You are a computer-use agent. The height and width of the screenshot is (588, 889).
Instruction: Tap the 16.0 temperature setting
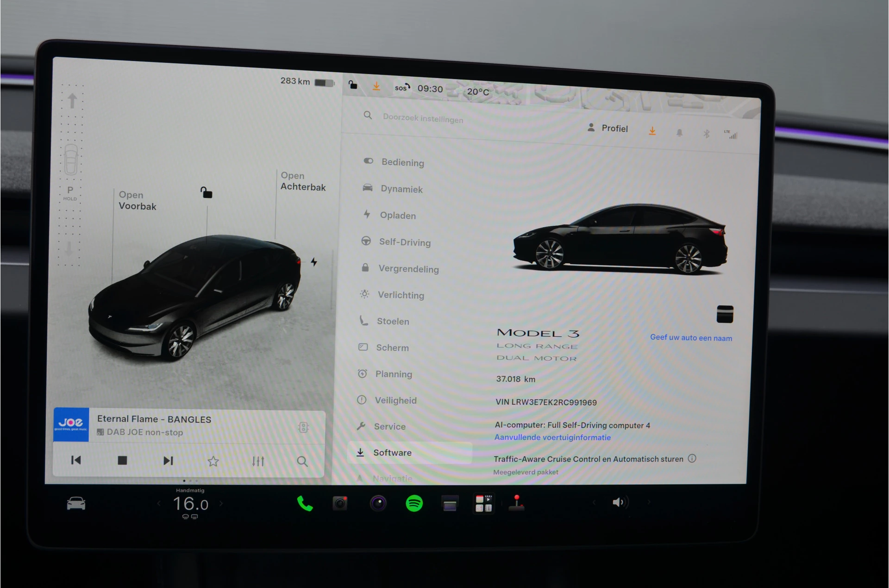(190, 504)
